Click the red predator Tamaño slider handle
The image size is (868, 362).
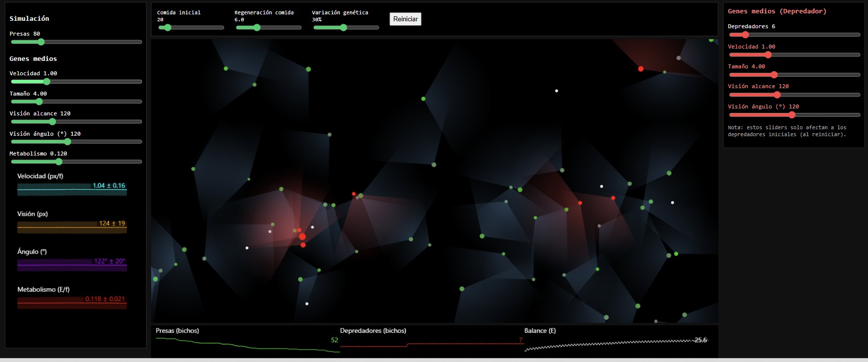[x=774, y=75]
